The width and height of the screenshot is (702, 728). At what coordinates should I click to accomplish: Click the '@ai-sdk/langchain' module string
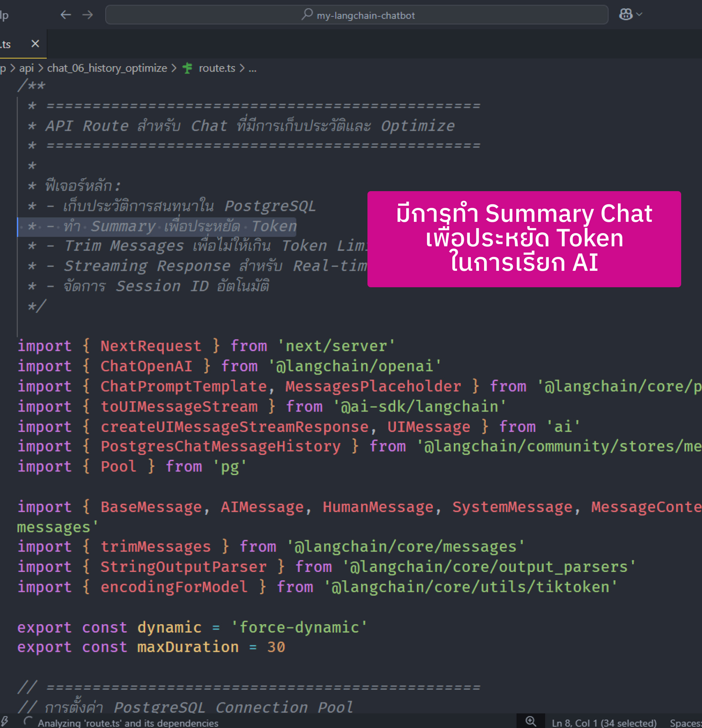(x=420, y=406)
